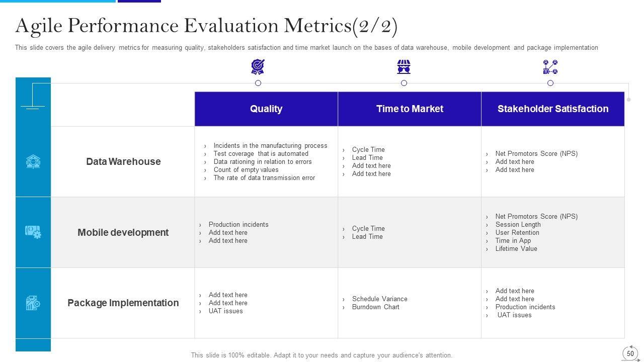Click the slide number 50 badge
Image resolution: width=644 pixels, height=362 pixels.
630,353
